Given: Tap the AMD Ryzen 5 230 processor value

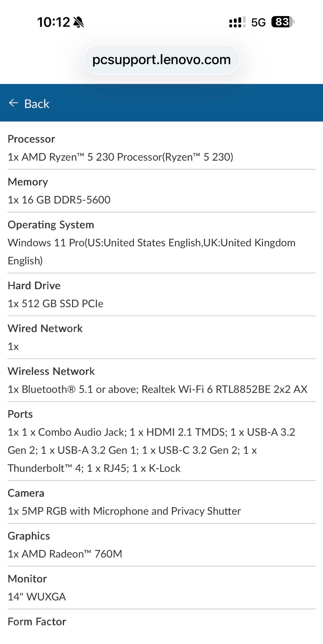Looking at the screenshot, I should [x=120, y=157].
